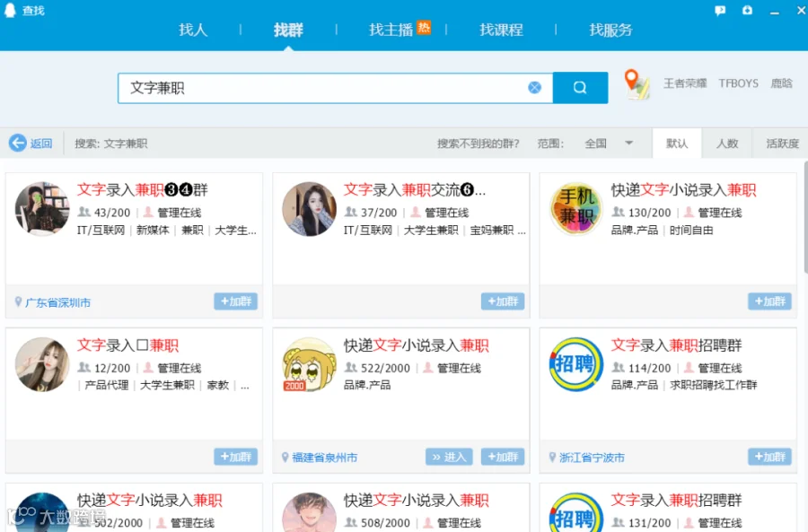Open the nearby location map icon
The image size is (808, 532).
coord(637,84)
